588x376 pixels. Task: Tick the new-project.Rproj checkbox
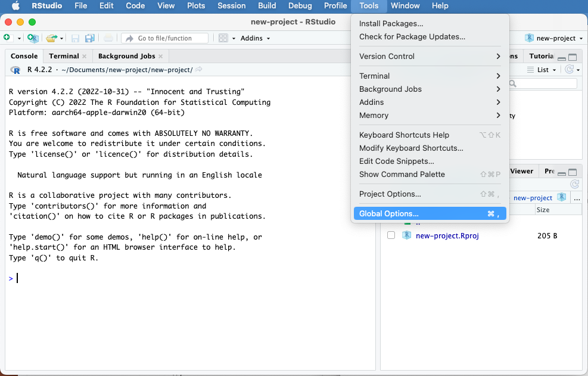(391, 235)
